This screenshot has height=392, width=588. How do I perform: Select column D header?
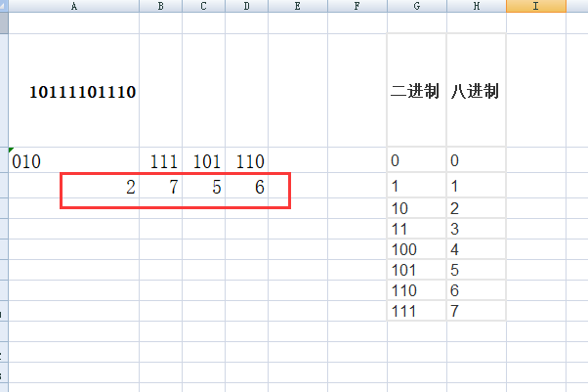(x=247, y=6)
